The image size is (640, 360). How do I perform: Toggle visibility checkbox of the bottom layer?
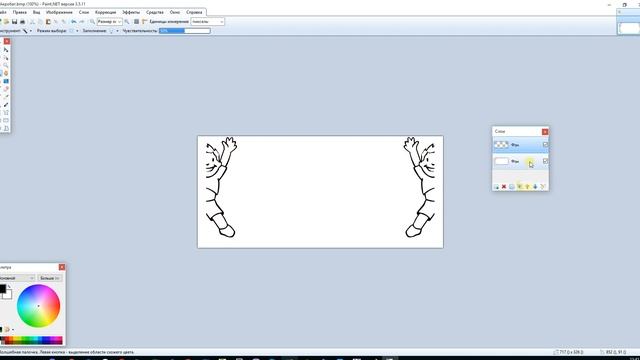pos(545,161)
